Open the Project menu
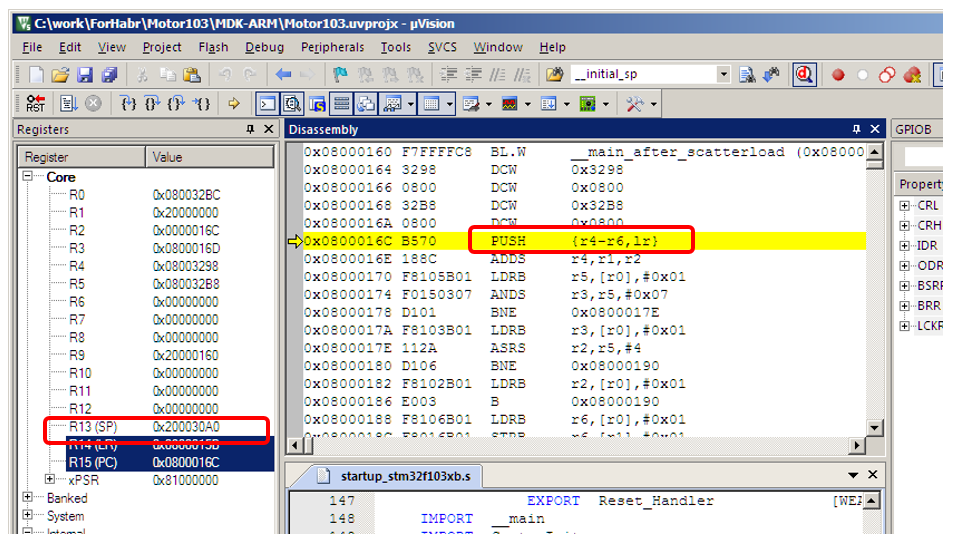The height and width of the screenshot is (544, 957). click(162, 47)
